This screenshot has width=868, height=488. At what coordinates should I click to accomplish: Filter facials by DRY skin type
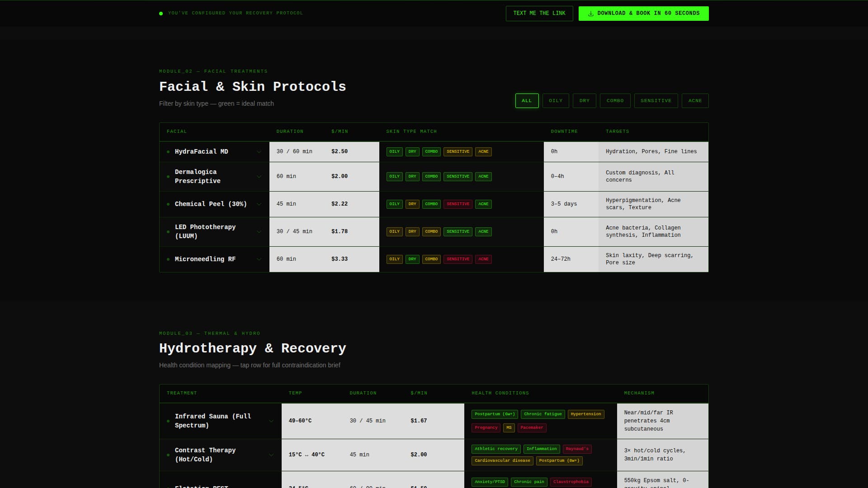585,101
